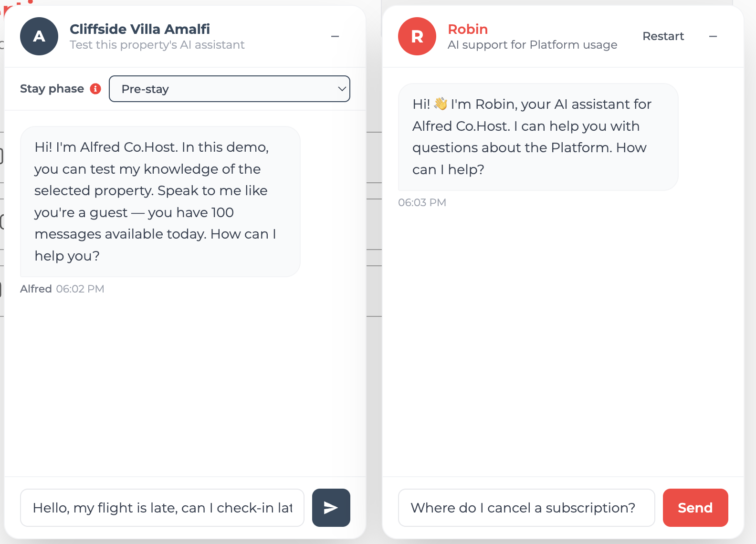Restart the Robin conversation
The height and width of the screenshot is (544, 756).
coord(663,36)
